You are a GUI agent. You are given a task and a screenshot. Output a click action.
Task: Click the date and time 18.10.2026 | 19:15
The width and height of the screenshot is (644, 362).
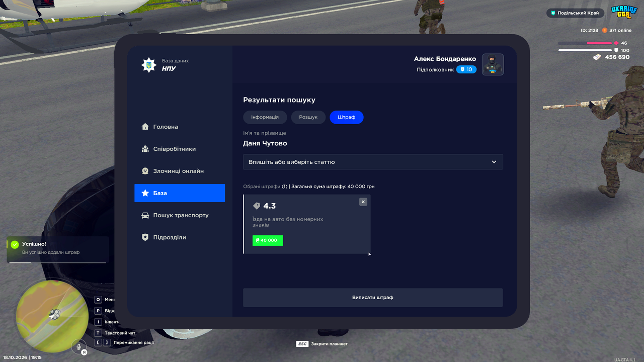pos(23,357)
